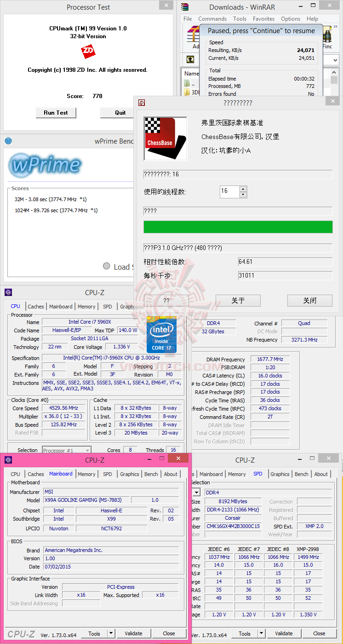Click the '1024M - 89.726 sec' wPrime score
This screenshot has width=343, height=644.
(56, 210)
